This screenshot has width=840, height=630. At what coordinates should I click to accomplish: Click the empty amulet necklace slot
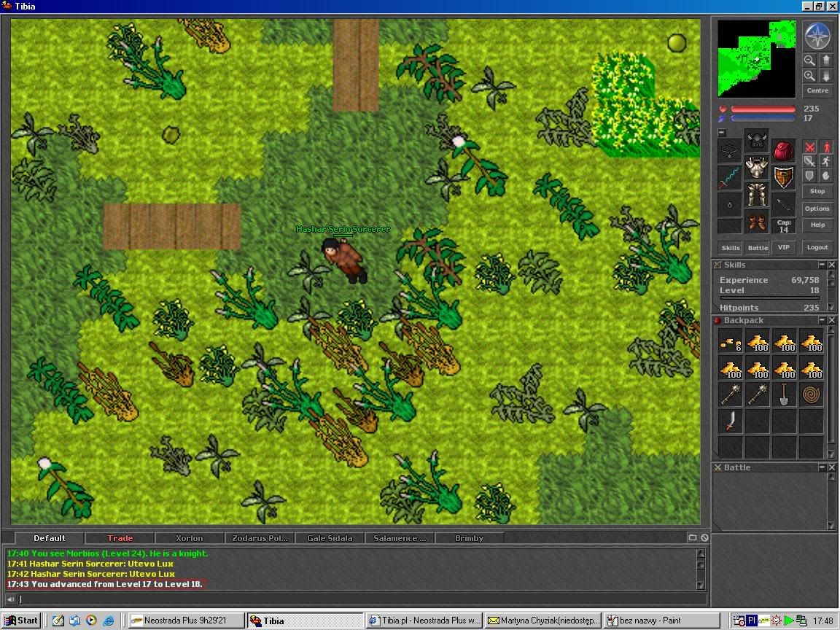[x=730, y=150]
